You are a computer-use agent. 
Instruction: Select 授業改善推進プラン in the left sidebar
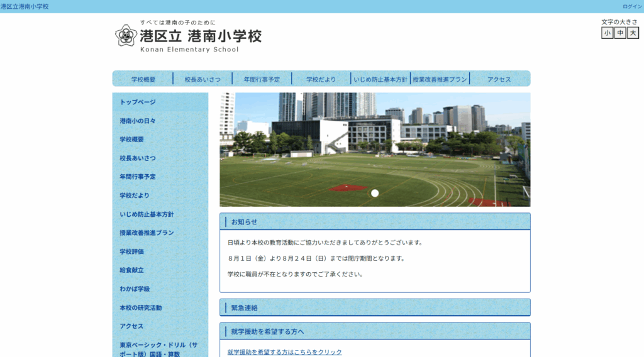point(160,233)
